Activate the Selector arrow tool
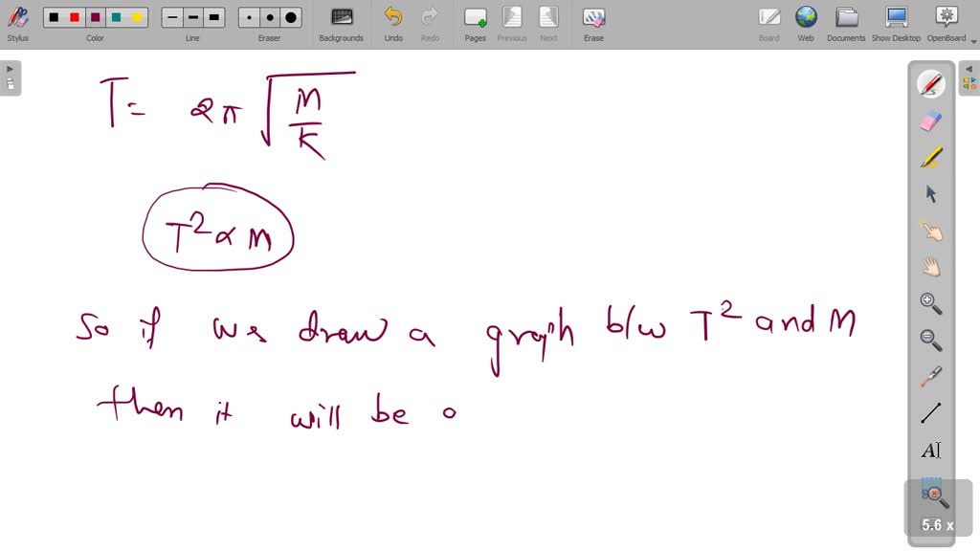Image resolution: width=980 pixels, height=551 pixels. pyautogui.click(x=931, y=193)
